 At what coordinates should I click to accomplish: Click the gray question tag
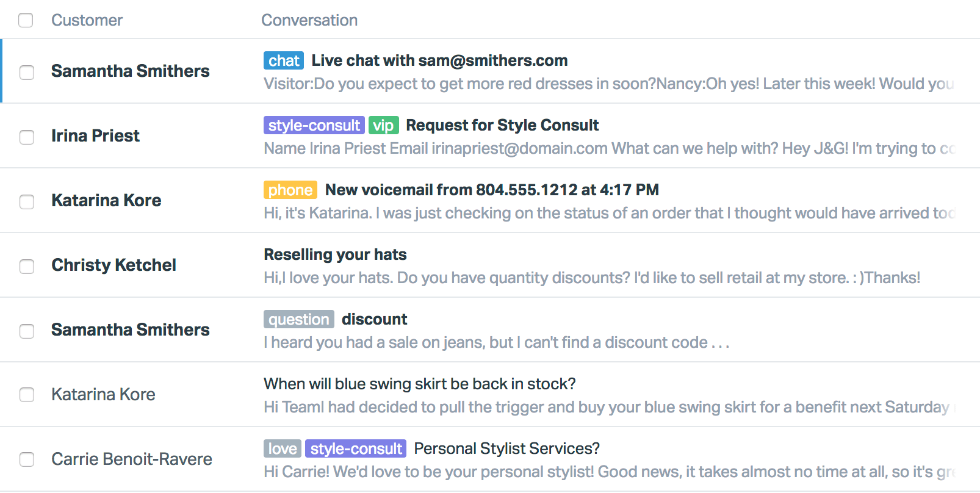pyautogui.click(x=298, y=319)
